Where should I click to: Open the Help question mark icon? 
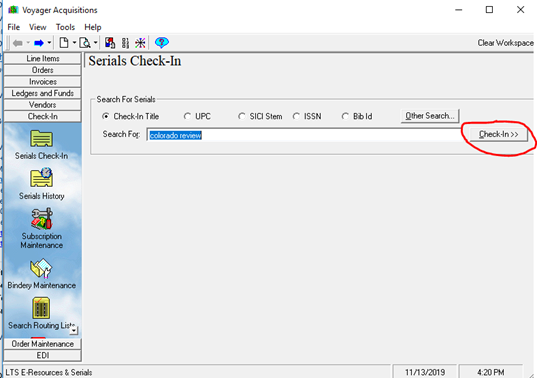point(162,42)
